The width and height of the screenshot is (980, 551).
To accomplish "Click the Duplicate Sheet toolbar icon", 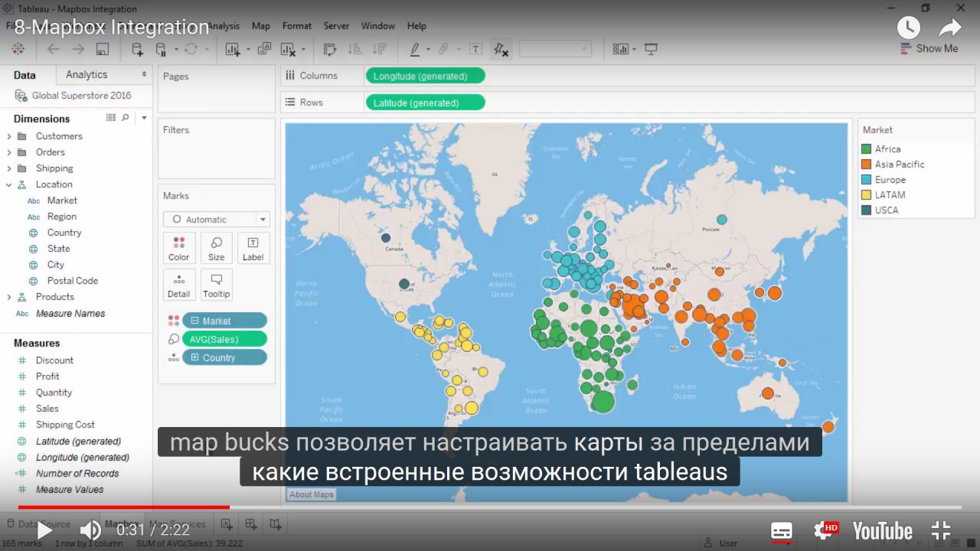I will coord(264,49).
